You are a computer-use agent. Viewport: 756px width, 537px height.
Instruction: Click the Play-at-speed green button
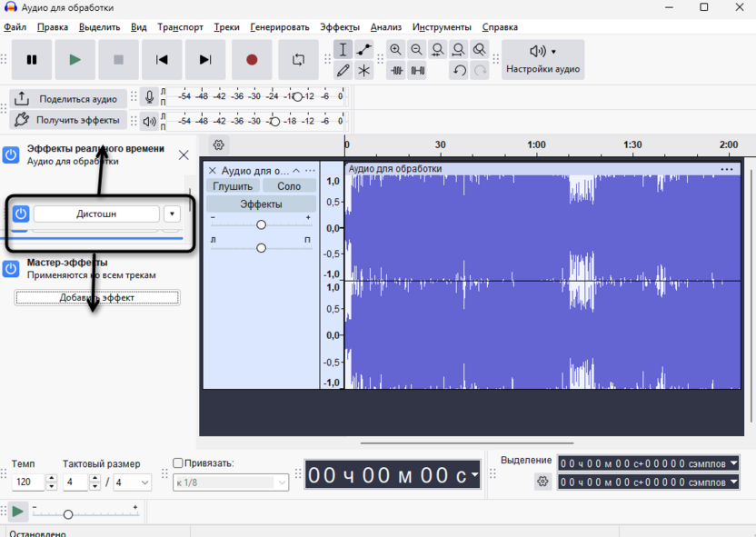click(17, 512)
